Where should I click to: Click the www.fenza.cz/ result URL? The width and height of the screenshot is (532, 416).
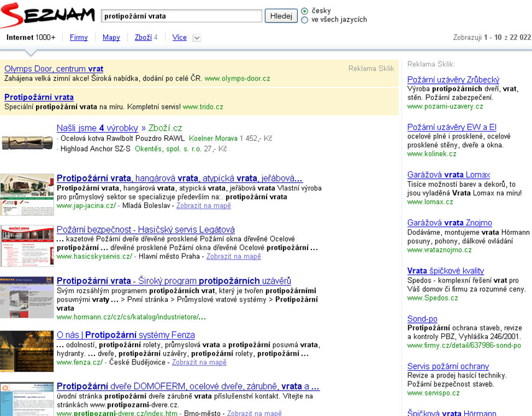(80, 363)
